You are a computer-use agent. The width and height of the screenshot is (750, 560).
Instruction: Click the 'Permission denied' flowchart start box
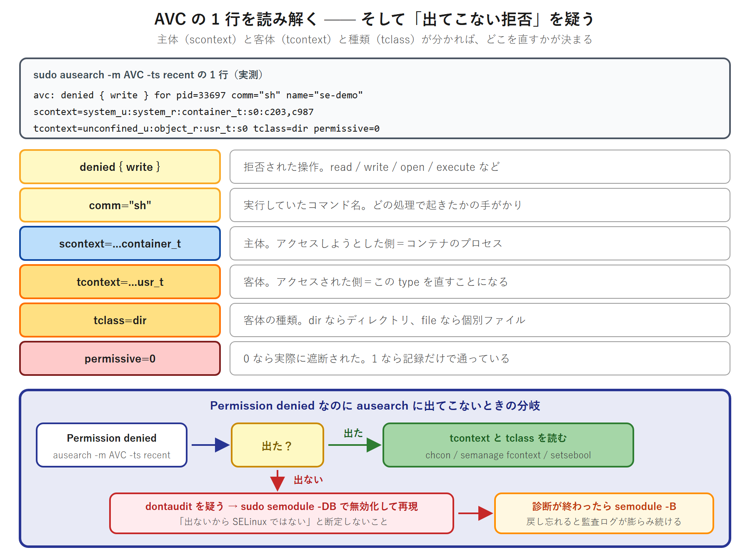pyautogui.click(x=112, y=445)
